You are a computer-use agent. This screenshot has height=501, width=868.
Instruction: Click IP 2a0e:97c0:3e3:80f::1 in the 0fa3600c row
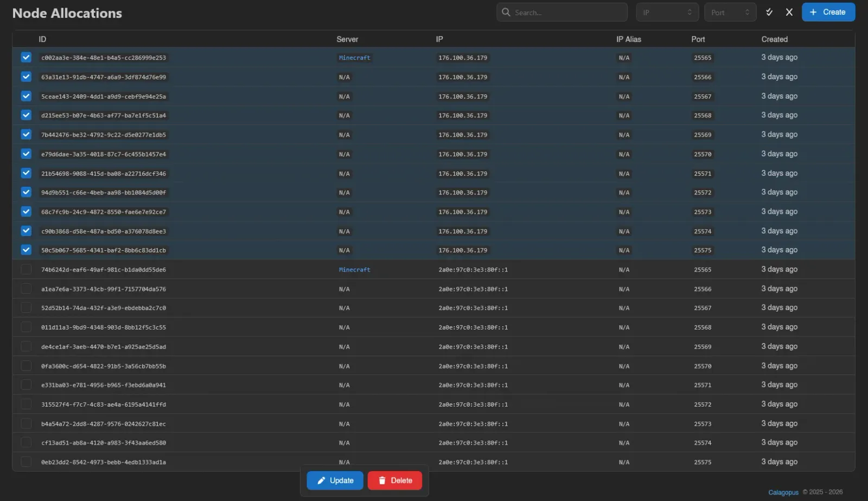[473, 366]
